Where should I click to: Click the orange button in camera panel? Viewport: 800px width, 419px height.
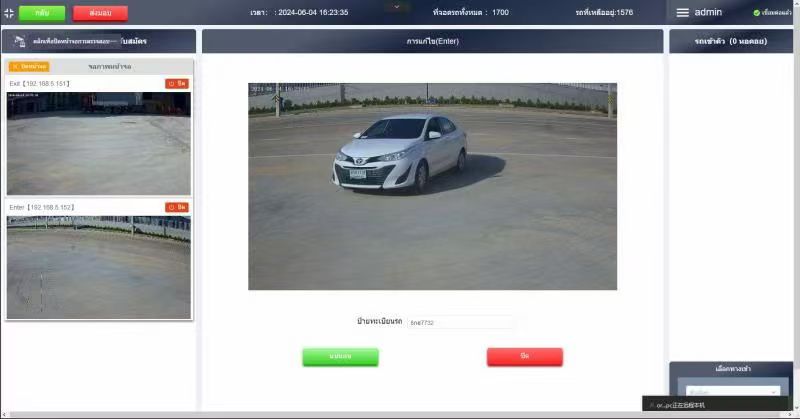point(29,66)
